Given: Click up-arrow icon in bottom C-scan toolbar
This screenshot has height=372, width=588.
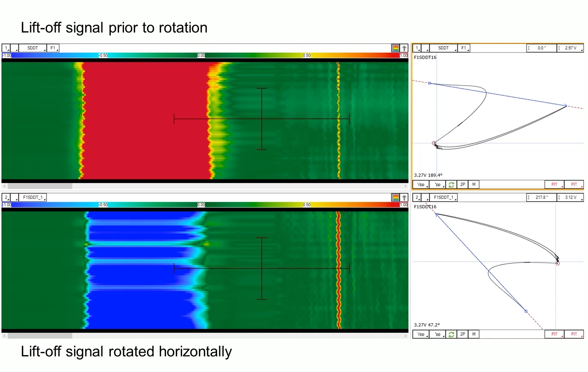Looking at the screenshot, I should point(404,198).
